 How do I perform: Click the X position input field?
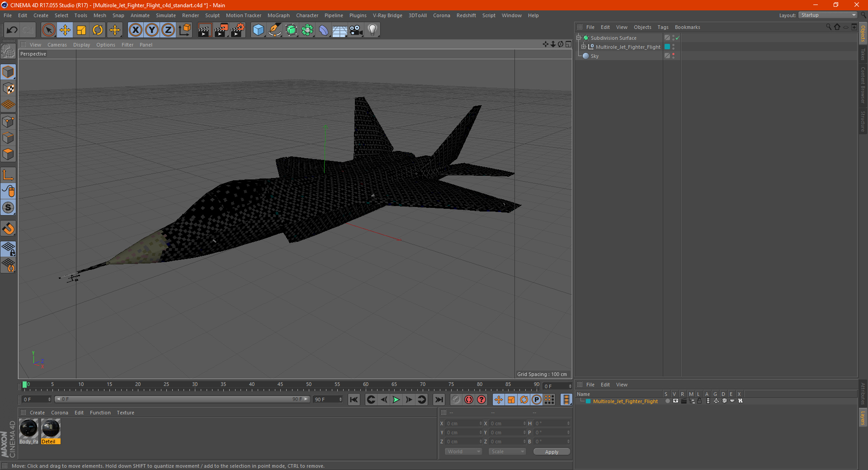click(x=464, y=423)
